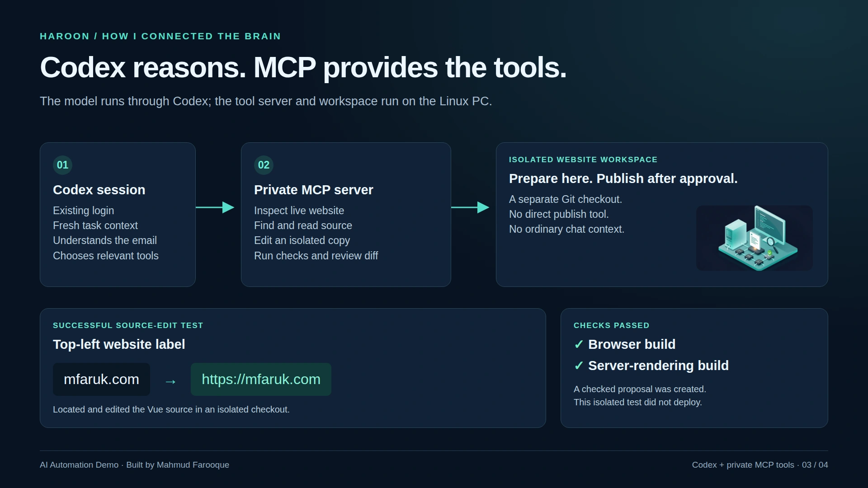Viewport: 868px width, 488px height.
Task: Click the "Edit an isolated copy" line
Action: [302, 240]
